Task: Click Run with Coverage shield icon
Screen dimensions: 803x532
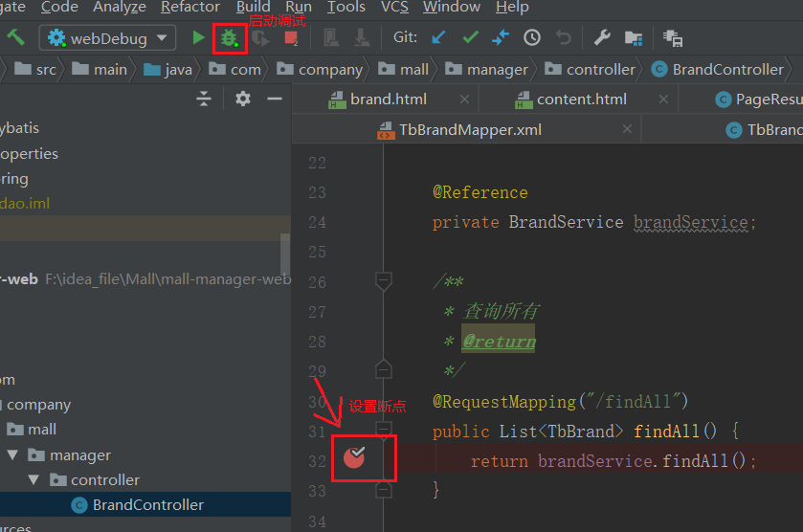Action: [260, 38]
